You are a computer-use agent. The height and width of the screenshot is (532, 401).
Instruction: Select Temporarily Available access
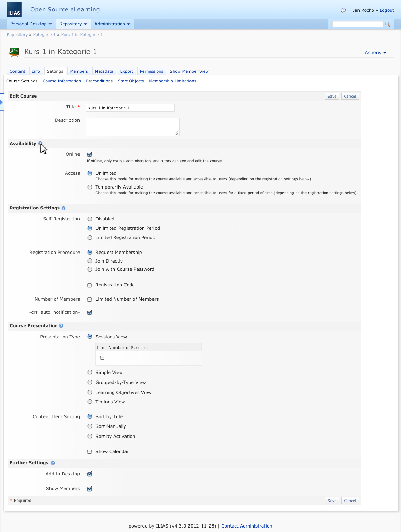click(x=90, y=187)
